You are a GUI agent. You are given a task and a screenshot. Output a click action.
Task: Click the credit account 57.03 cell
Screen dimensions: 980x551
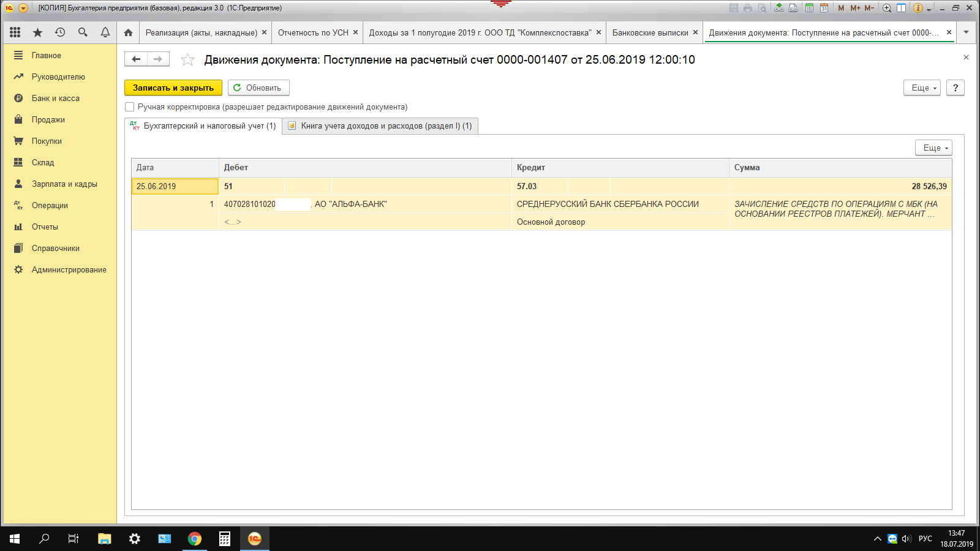tap(540, 186)
